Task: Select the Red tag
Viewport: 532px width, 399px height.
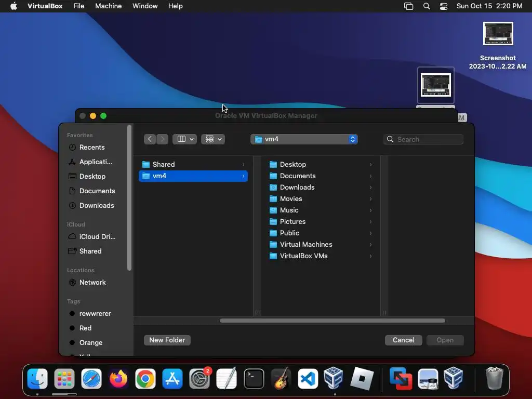Action: [x=80, y=328]
